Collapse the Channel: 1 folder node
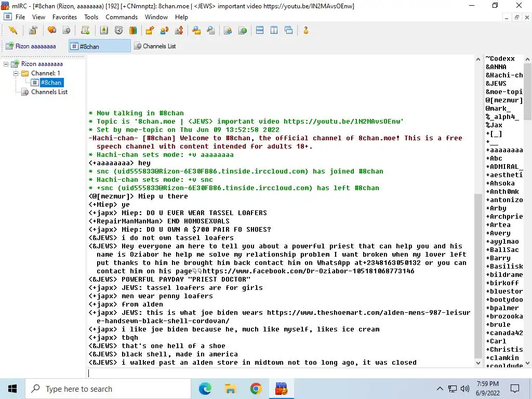 coord(16,73)
